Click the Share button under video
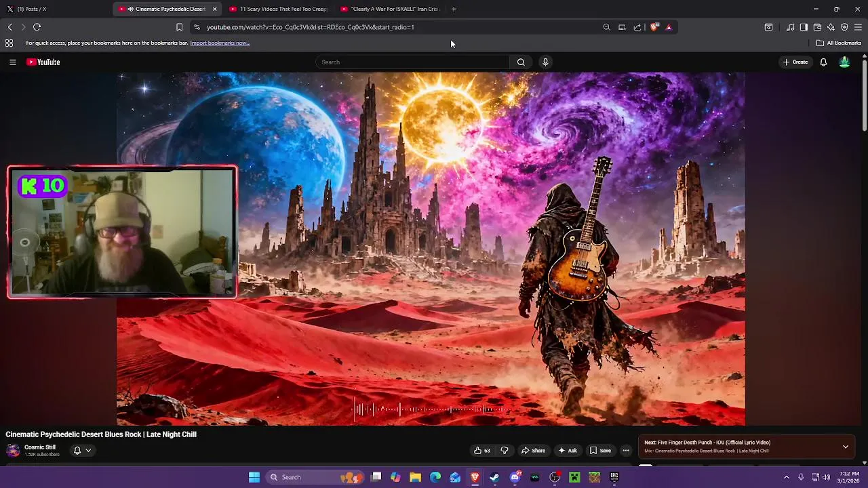The image size is (868, 488). click(533, 451)
